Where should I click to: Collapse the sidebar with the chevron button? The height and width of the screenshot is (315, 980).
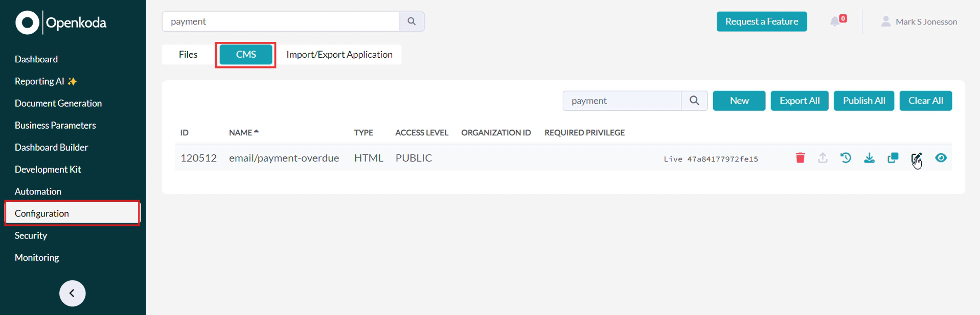point(72,293)
